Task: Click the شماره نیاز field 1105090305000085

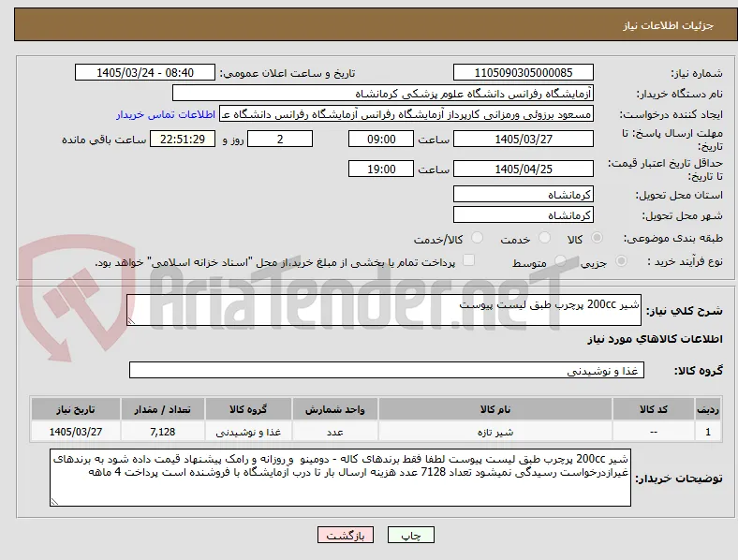Action: 523,72
